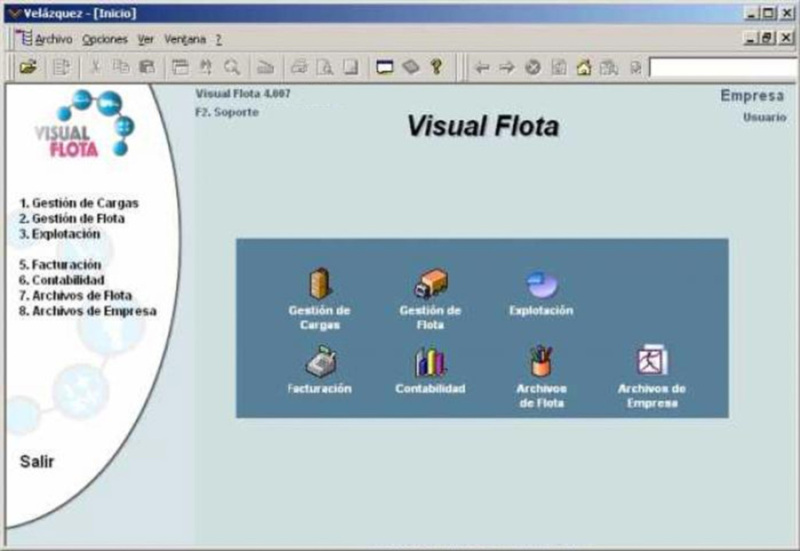Click the open folder toolbar icon
Image resolution: width=800 pixels, height=551 pixels.
[x=29, y=67]
